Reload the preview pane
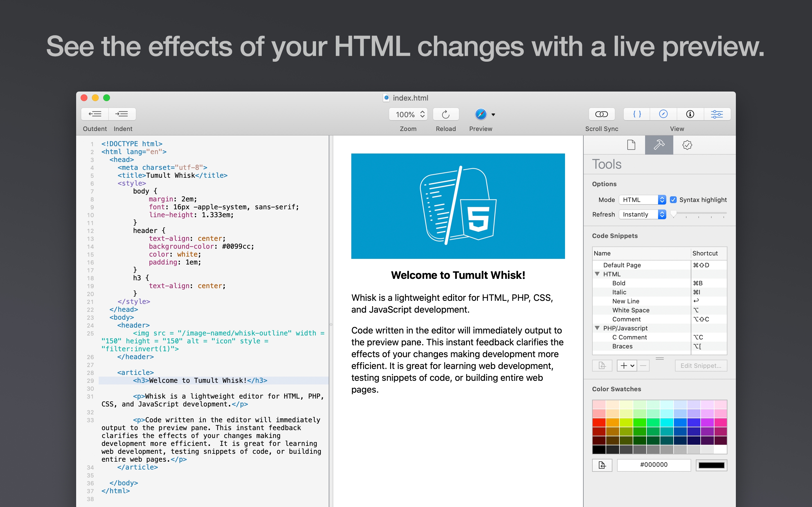 (x=445, y=114)
